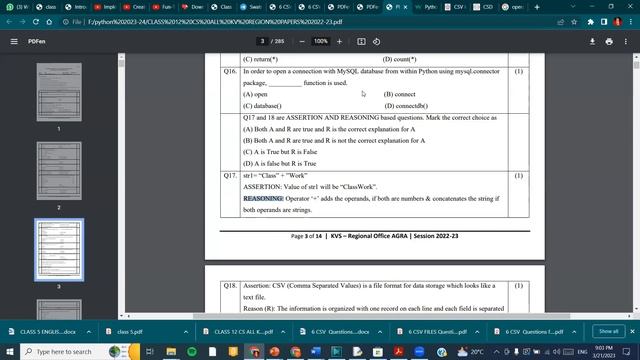The image size is (640, 360).
Task: Expand options for CLASS 5 ENGLIS...docx download
Action: click(x=89, y=332)
